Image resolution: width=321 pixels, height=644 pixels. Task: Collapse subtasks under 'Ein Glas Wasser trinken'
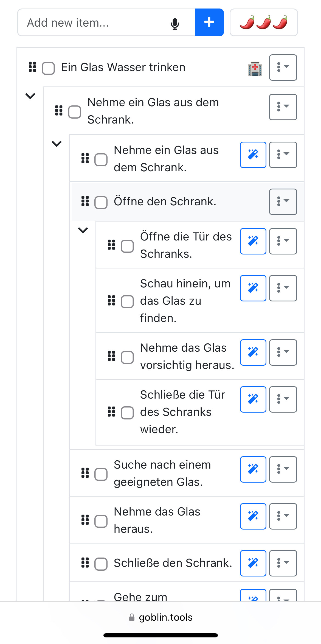pos(30,96)
